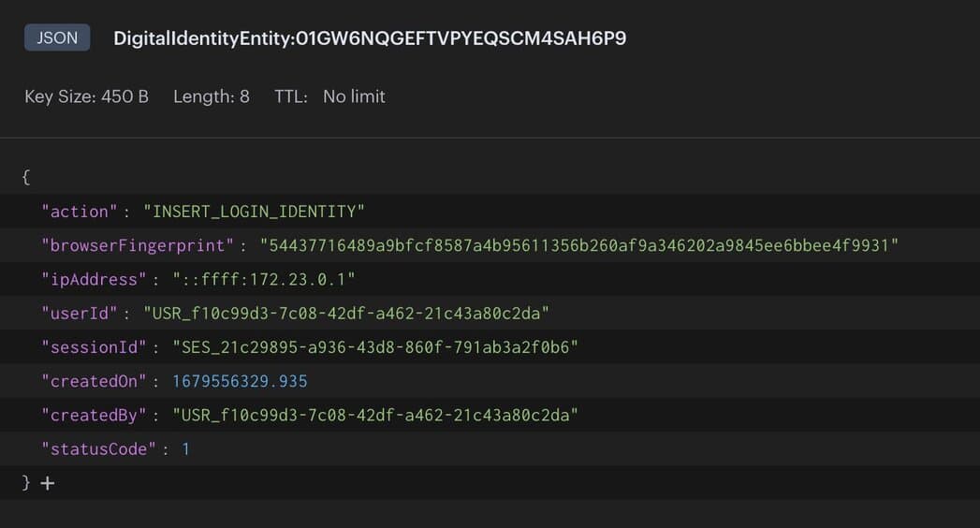Image resolution: width=980 pixels, height=528 pixels.
Task: Click the Length: 8 label
Action: point(211,96)
